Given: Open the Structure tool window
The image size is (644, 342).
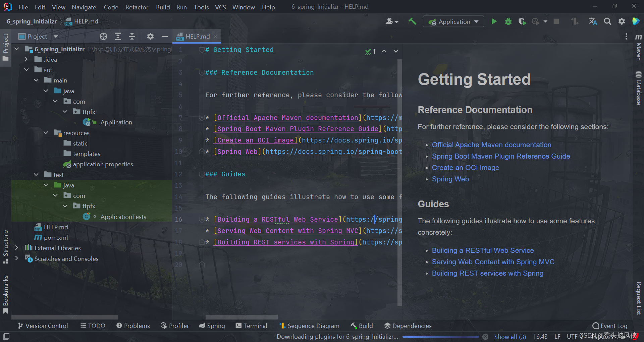Looking at the screenshot, I should (5, 247).
